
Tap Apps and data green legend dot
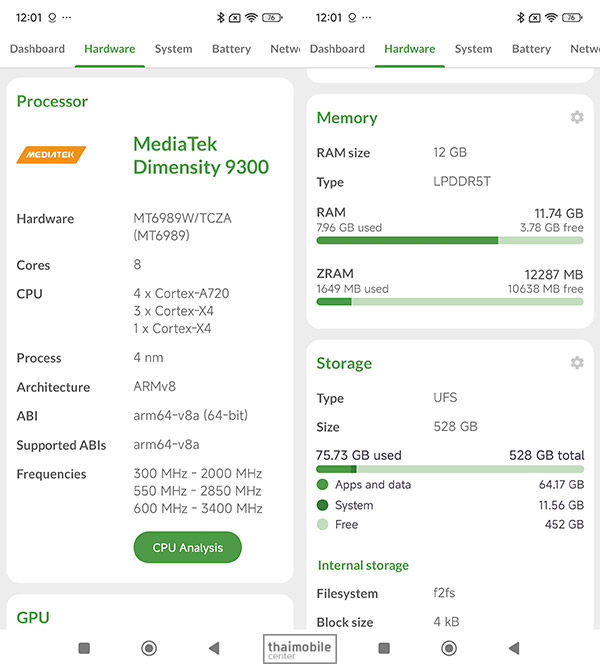[323, 485]
